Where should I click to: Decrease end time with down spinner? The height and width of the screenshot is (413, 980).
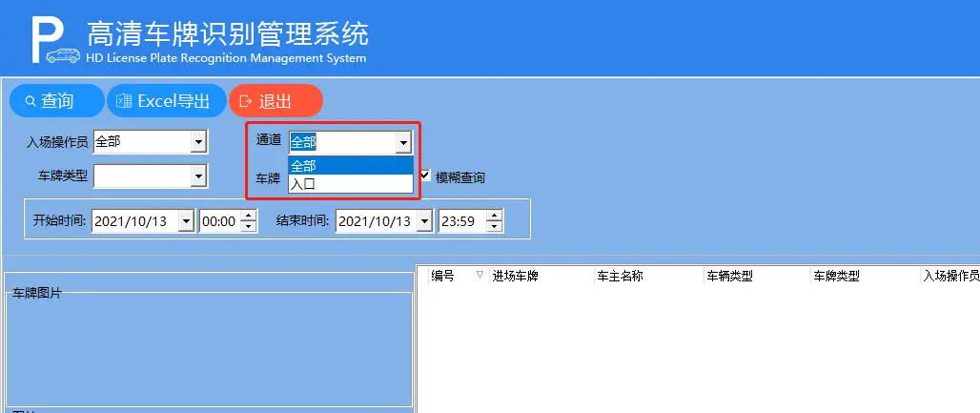coord(495,226)
